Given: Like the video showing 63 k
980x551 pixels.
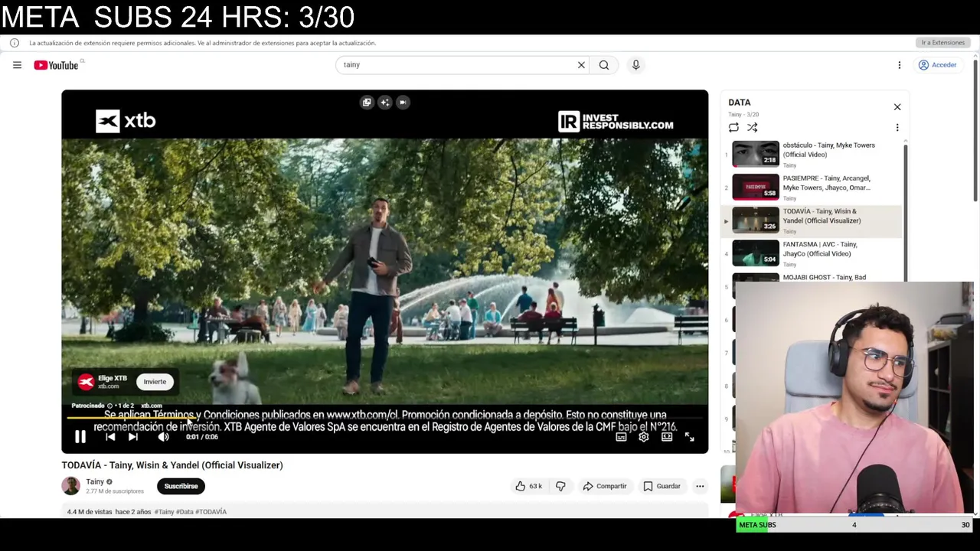Looking at the screenshot, I should point(528,486).
